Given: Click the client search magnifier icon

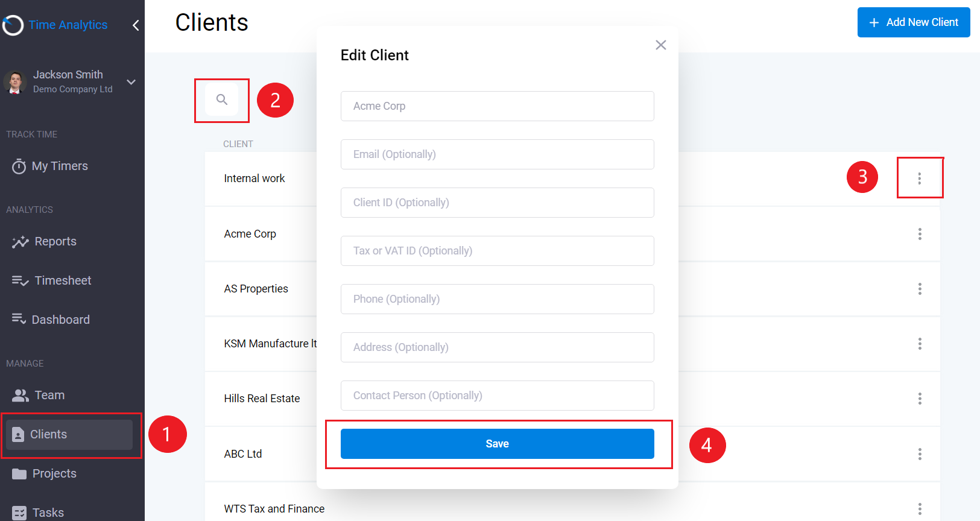Looking at the screenshot, I should coord(222,99).
